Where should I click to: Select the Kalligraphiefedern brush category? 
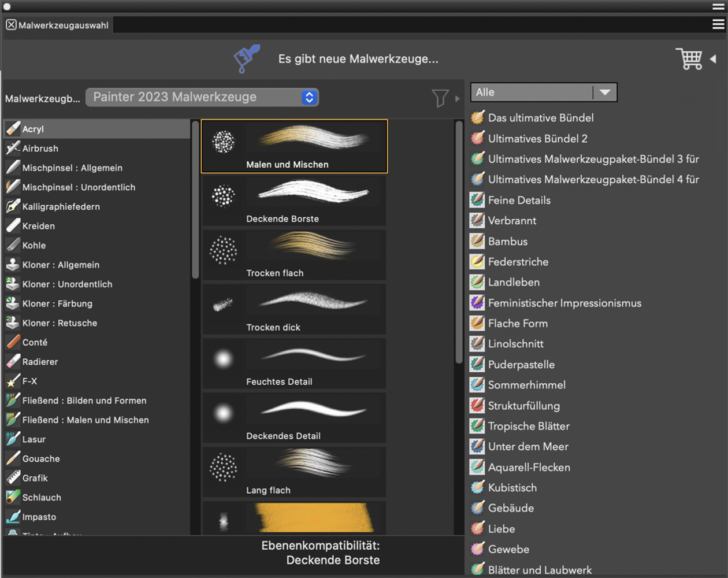coord(61,207)
